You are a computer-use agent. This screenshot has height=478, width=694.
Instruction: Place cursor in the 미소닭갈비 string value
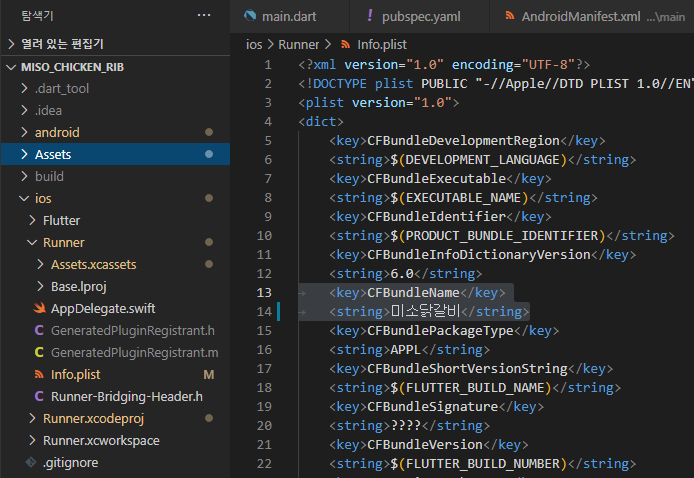click(x=425, y=312)
